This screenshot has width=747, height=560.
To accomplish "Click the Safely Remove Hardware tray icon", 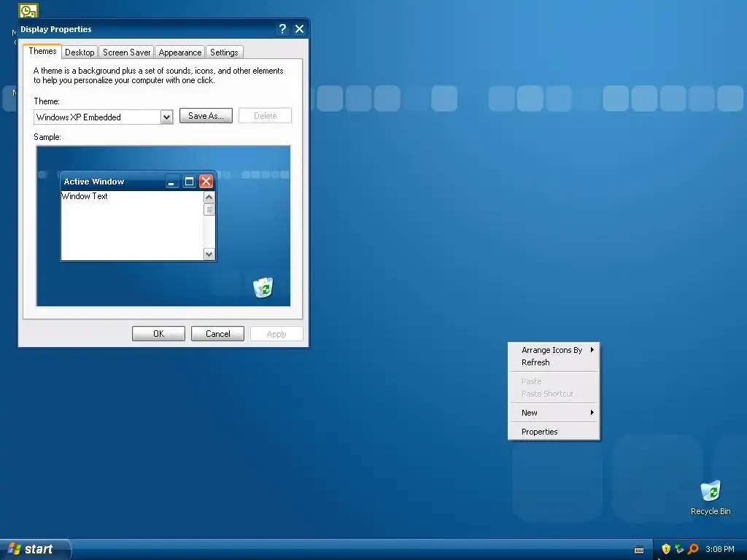I will click(679, 549).
